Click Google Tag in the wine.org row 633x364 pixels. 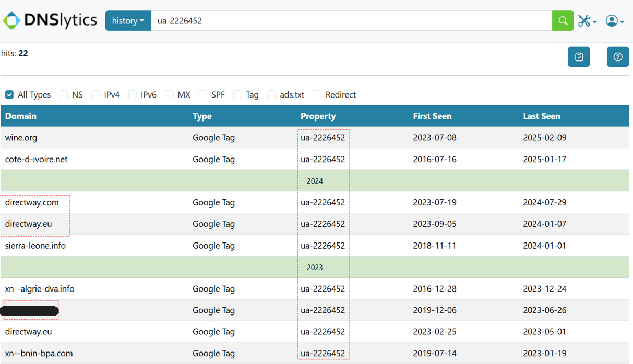pos(213,138)
